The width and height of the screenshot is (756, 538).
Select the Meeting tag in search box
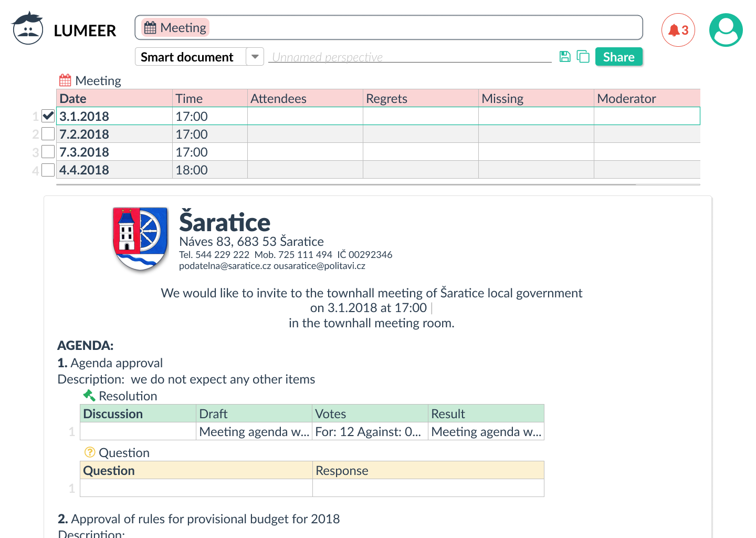(175, 27)
